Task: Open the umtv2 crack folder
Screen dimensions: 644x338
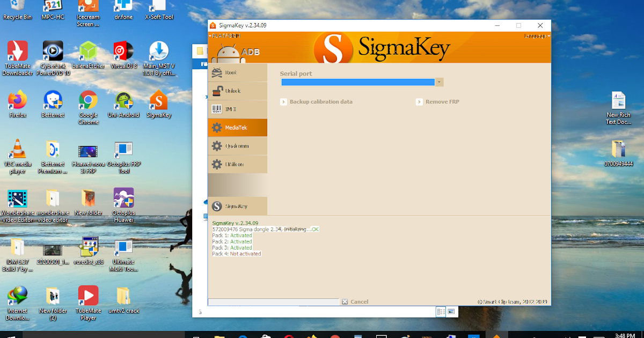Action: pyautogui.click(x=123, y=299)
